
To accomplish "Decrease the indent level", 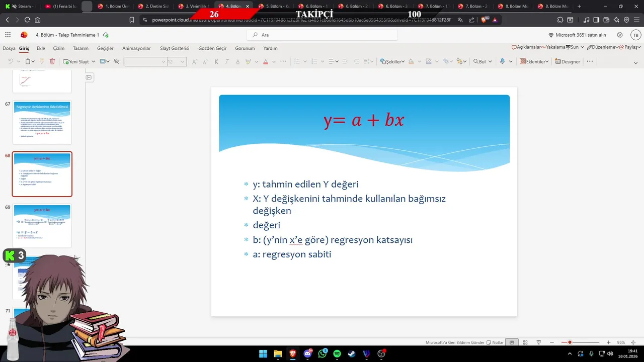I will [346, 61].
